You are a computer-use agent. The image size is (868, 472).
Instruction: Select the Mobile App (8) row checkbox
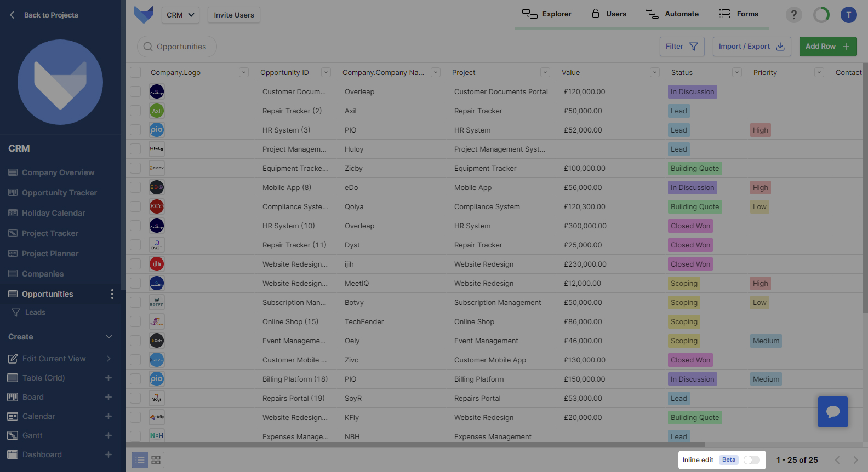135,187
